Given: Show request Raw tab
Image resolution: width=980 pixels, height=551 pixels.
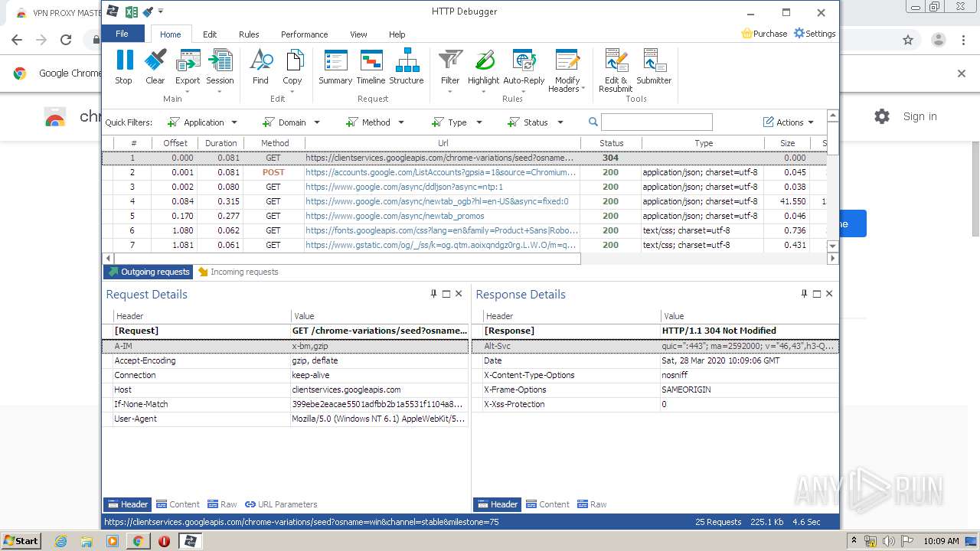Looking at the screenshot, I should [x=222, y=504].
